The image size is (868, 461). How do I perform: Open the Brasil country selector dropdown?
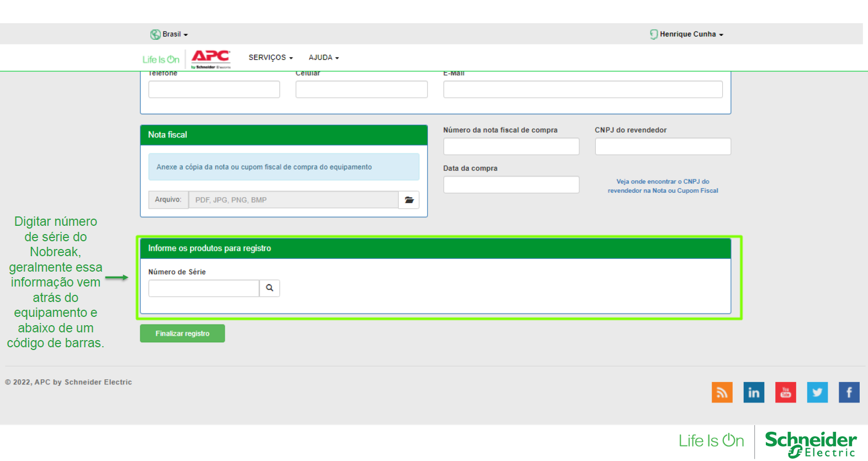tap(175, 34)
